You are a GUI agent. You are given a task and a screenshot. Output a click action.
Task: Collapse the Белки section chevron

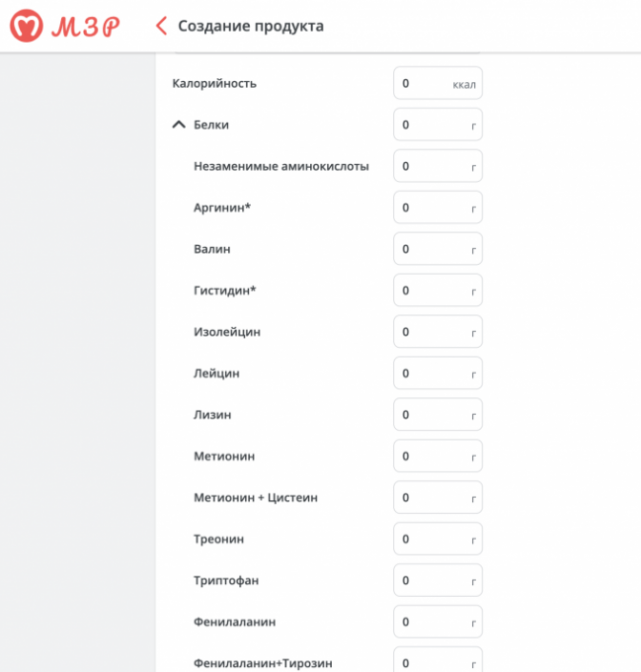179,126
